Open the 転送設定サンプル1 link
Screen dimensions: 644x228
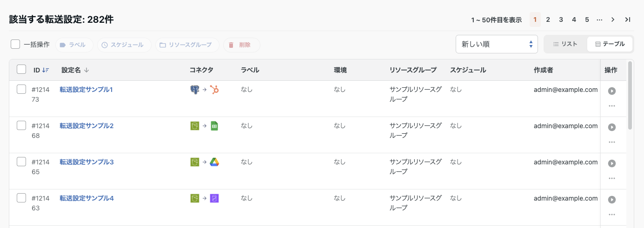tap(86, 90)
